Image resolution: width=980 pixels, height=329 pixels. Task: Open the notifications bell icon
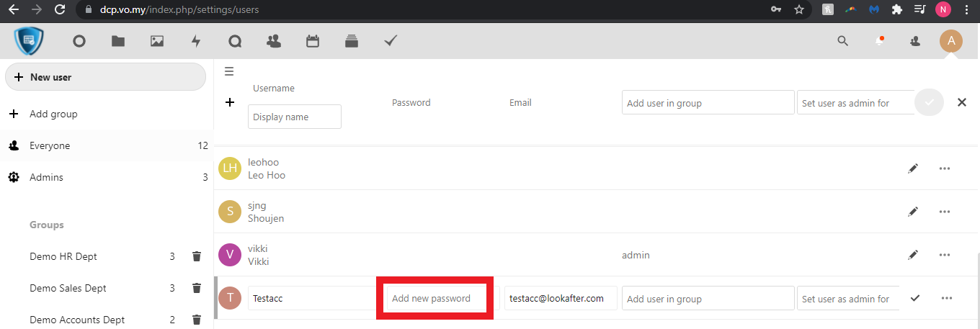tap(879, 41)
